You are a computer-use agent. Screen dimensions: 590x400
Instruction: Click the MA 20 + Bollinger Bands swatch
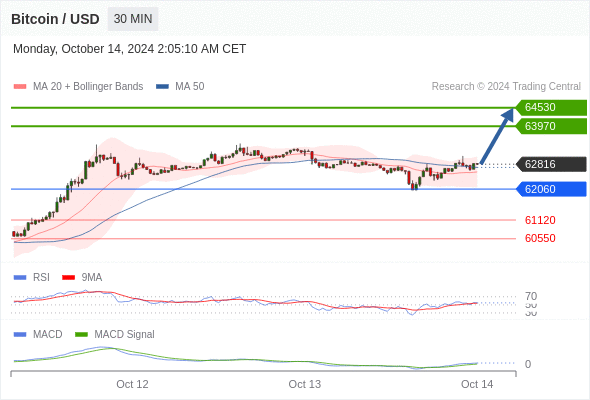coord(20,87)
